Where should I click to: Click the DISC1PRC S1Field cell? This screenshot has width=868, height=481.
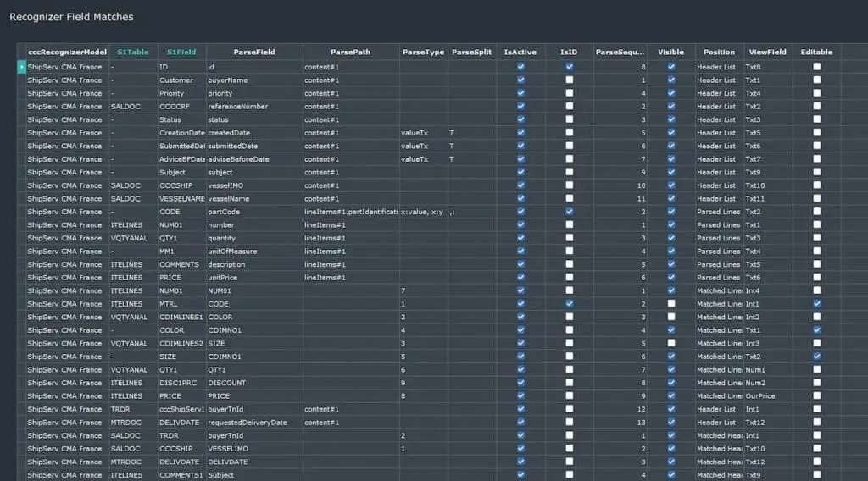181,383
